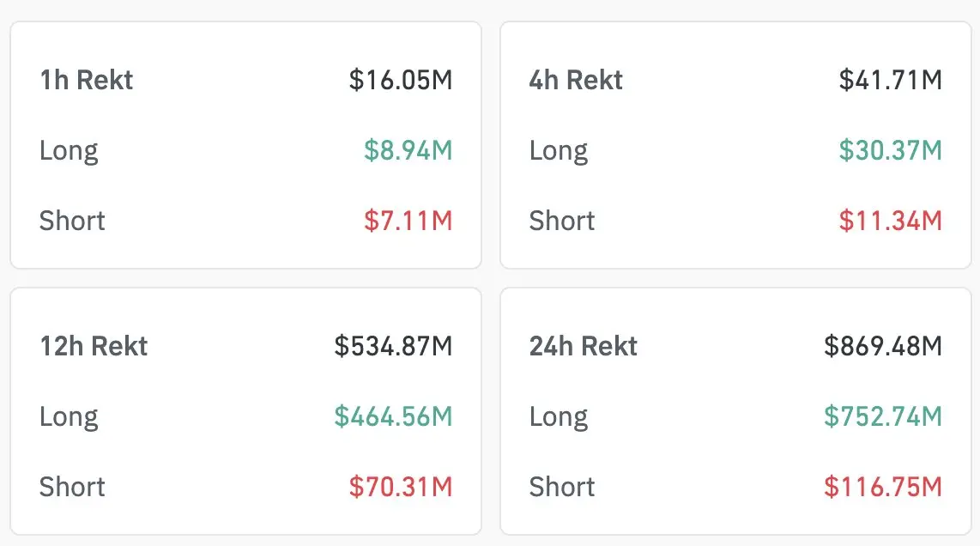980x546 pixels.
Task: Click the Long label in 12h card
Action: click(x=69, y=418)
